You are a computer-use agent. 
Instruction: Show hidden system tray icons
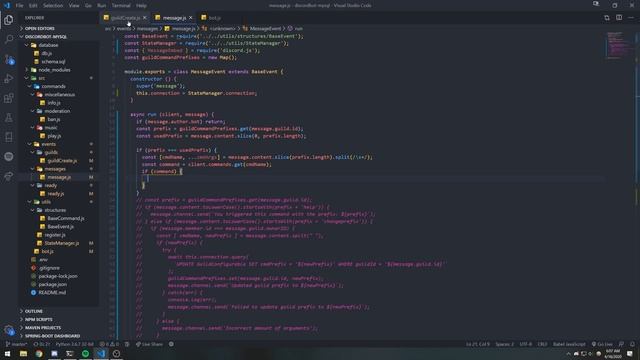(x=568, y=353)
